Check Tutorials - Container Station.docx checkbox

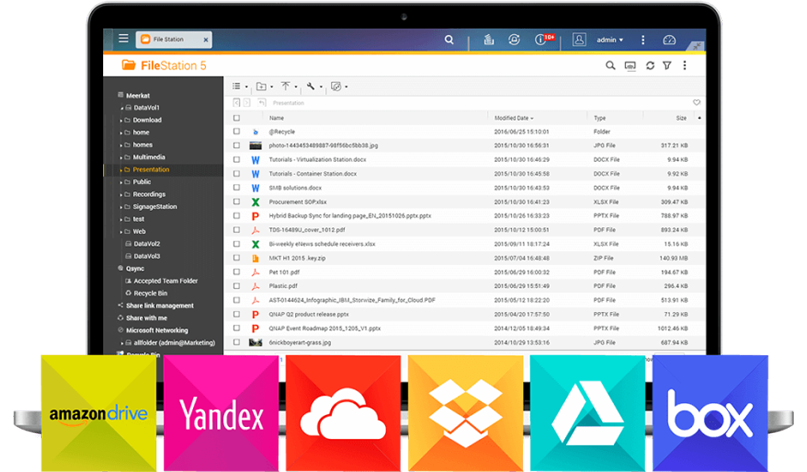[x=236, y=173]
